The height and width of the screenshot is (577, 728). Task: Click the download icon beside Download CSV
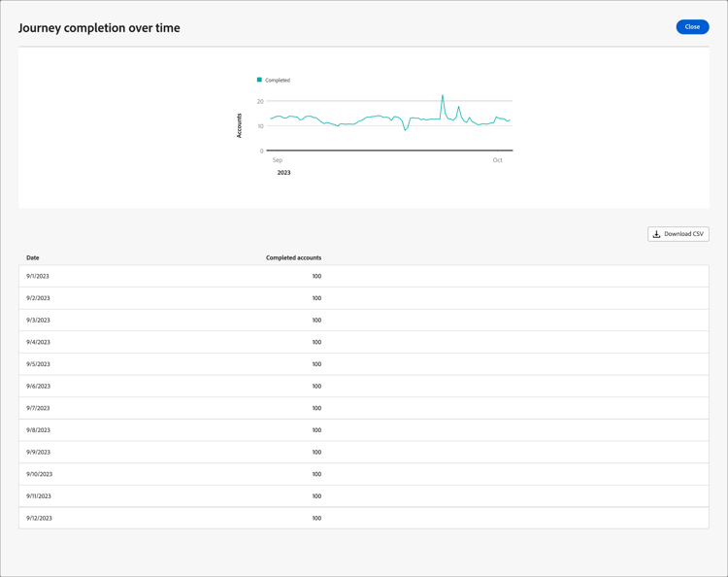(x=657, y=234)
